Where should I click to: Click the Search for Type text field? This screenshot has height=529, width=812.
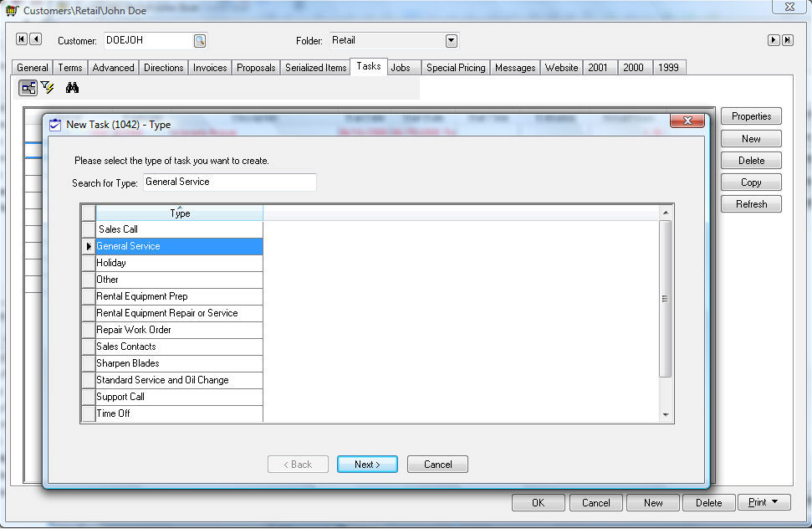pyautogui.click(x=229, y=182)
